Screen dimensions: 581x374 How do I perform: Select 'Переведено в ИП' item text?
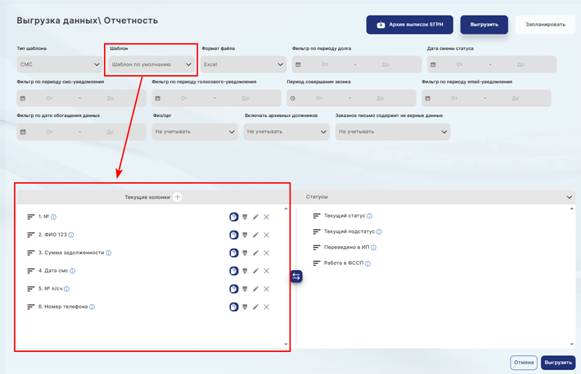point(346,247)
